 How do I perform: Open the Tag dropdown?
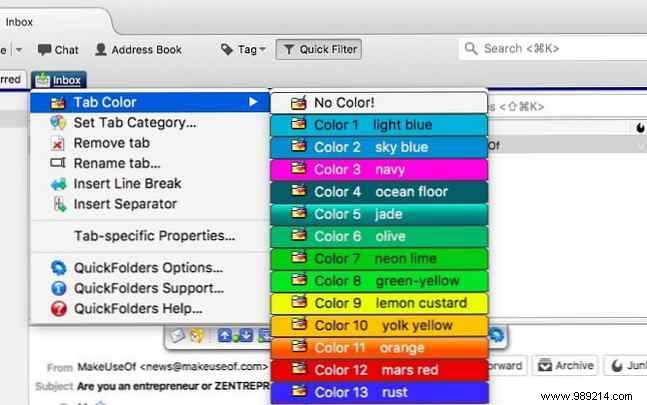tap(243, 49)
